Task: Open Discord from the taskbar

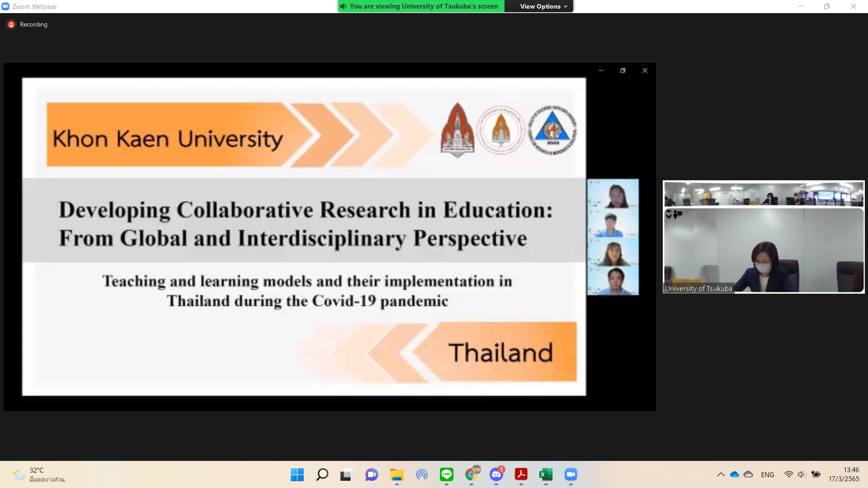Action: 496,474
